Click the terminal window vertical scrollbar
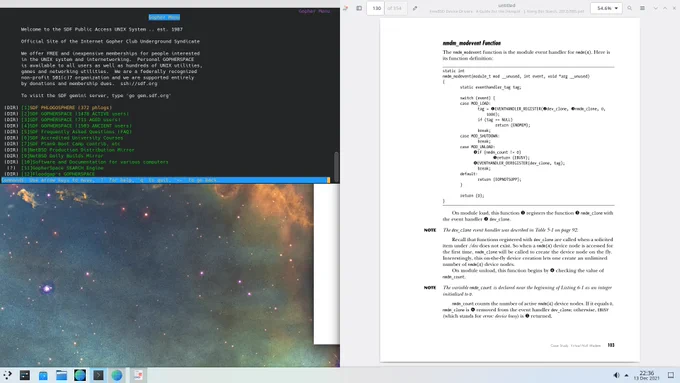 (336, 166)
